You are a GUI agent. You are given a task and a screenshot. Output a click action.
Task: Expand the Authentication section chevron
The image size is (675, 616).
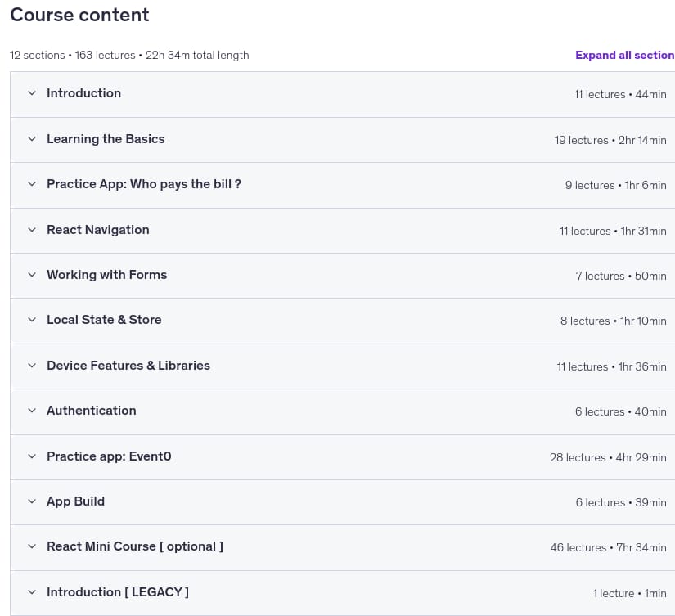[x=32, y=410]
